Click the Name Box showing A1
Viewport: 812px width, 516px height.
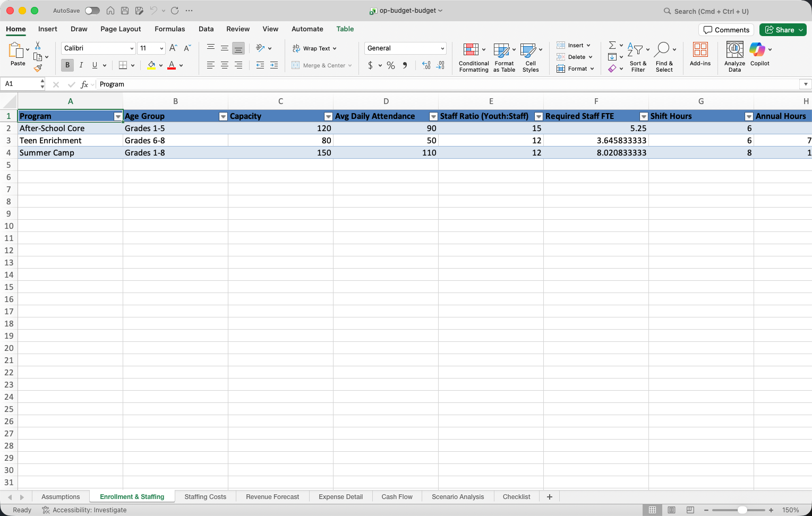(21, 84)
